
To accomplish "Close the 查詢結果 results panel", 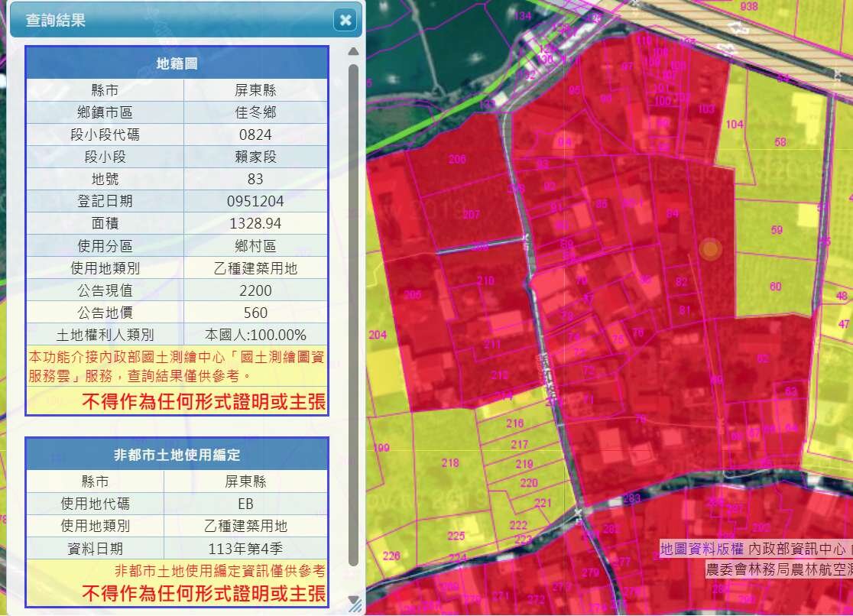I will click(x=345, y=20).
